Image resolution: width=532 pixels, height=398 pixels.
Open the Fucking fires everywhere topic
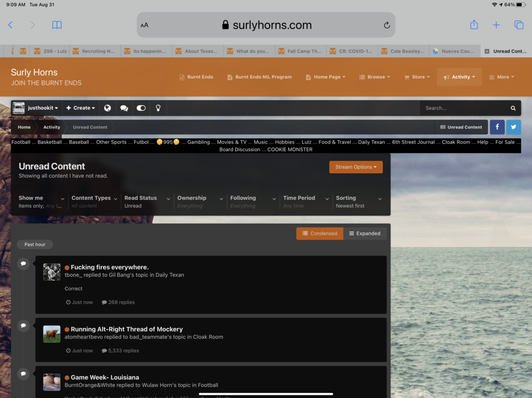pyautogui.click(x=110, y=267)
